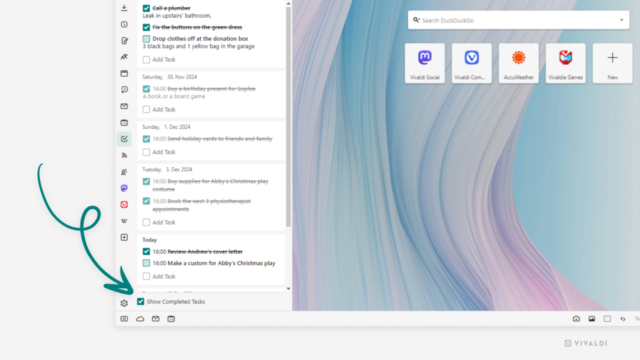Toggle the panel via status bar icon

(124, 319)
